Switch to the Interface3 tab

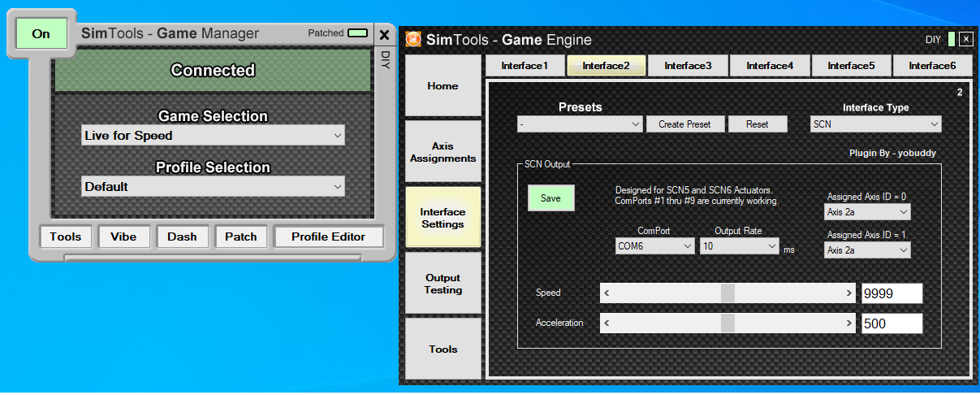[x=688, y=66]
